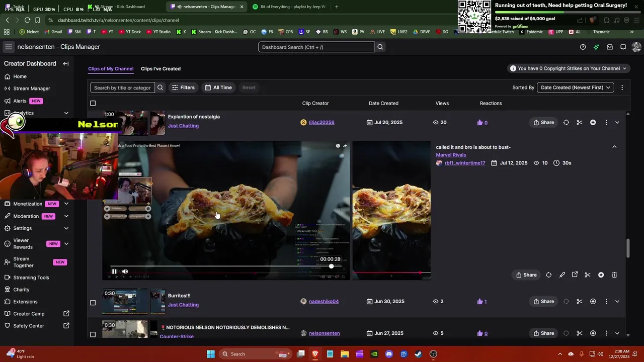Select the Clips of My Channel tab
The height and width of the screenshot is (362, 644).
[111, 69]
